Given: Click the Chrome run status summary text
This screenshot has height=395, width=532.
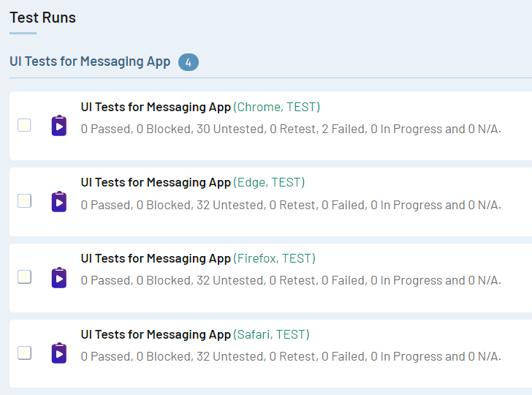Looking at the screenshot, I should pyautogui.click(x=291, y=129).
